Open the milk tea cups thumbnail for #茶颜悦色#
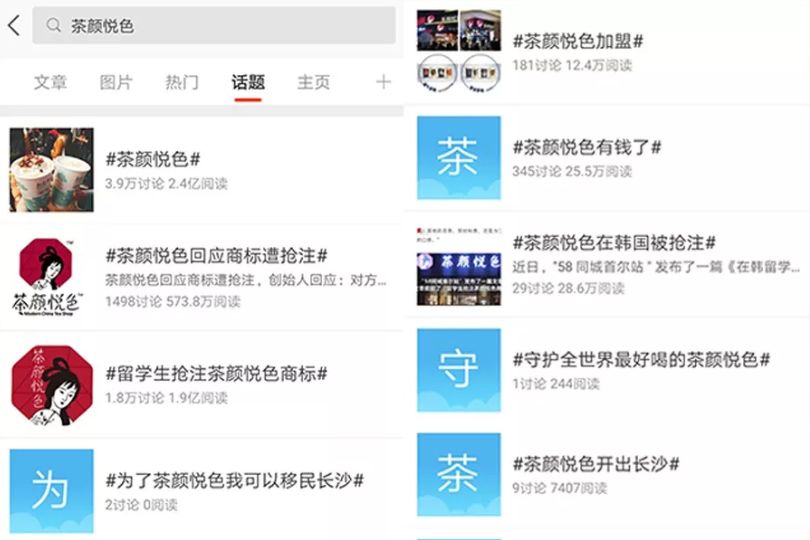 point(52,169)
